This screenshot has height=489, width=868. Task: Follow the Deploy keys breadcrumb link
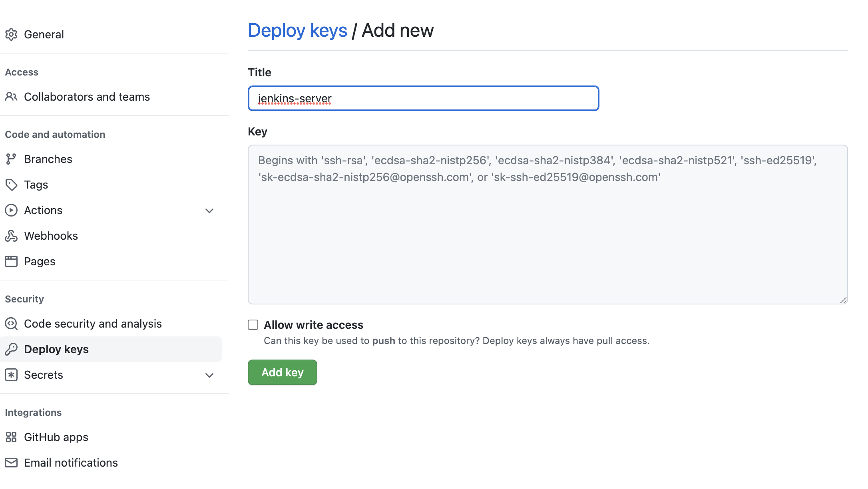point(297,30)
